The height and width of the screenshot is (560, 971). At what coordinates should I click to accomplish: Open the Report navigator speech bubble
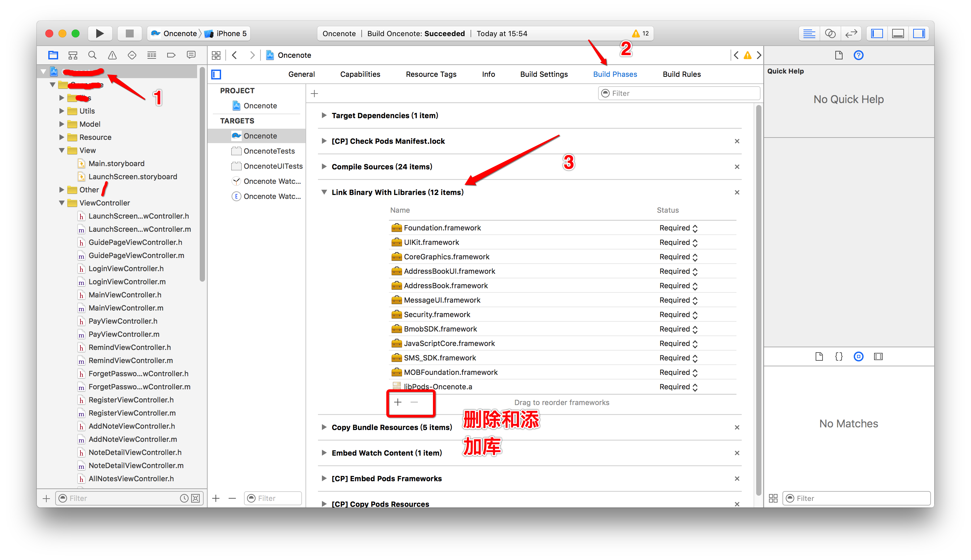point(191,55)
